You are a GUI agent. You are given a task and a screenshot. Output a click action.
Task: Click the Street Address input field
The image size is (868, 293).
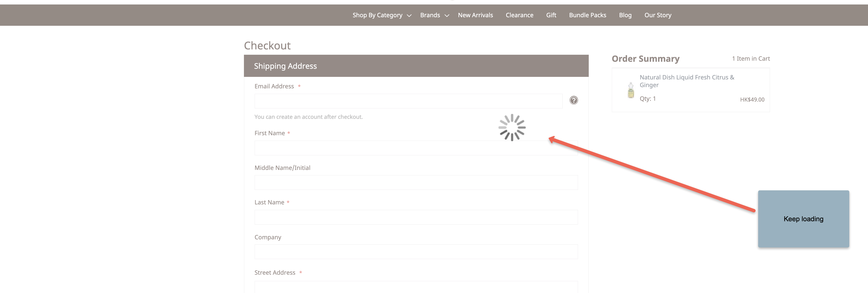pos(416,287)
